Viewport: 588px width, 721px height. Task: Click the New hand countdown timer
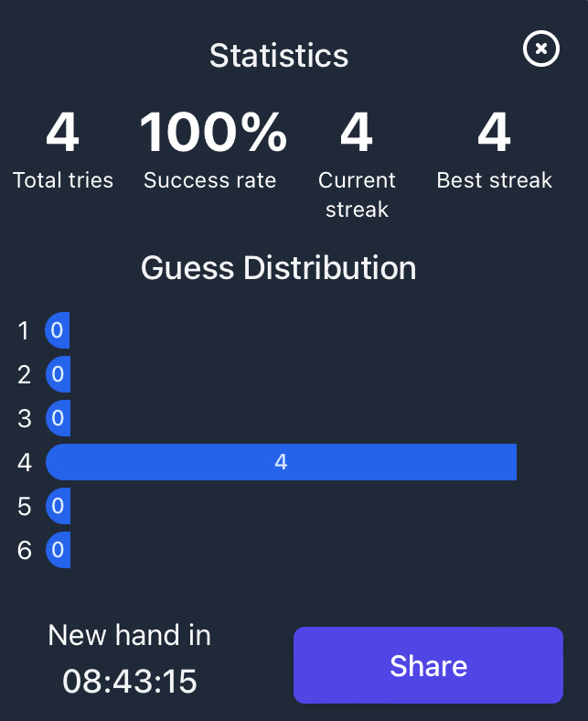click(130, 681)
